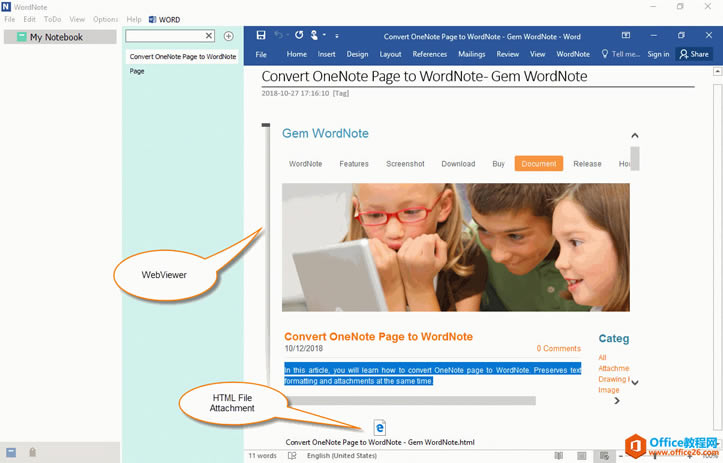Open the Quick Access Toolbar customize dropdown
This screenshot has height=463, width=723.
[337, 37]
